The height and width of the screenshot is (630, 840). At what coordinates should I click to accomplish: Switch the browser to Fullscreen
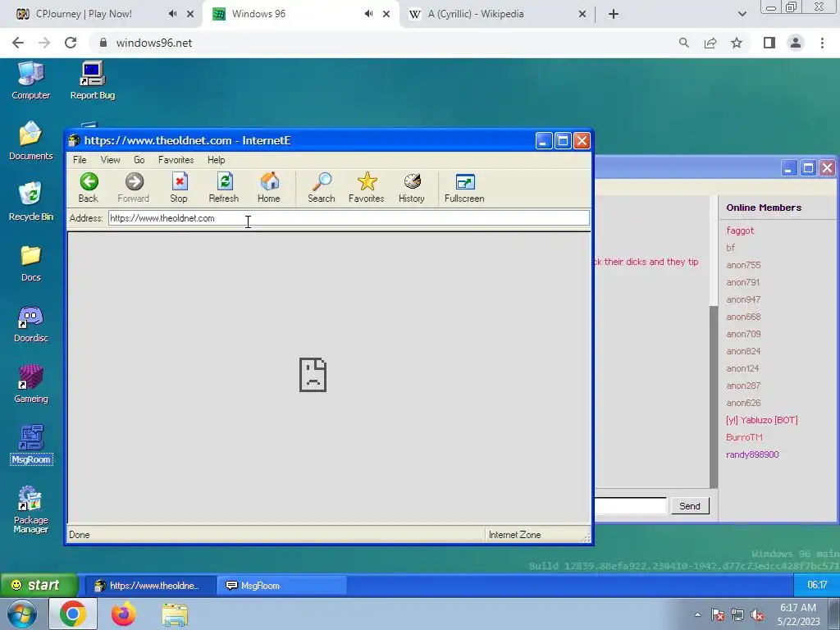(464, 187)
